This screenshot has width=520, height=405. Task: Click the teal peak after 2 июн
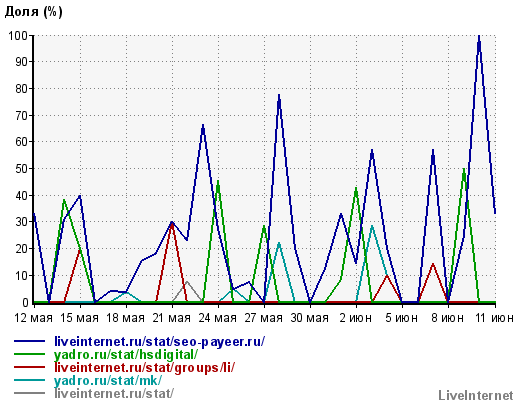tap(372, 226)
